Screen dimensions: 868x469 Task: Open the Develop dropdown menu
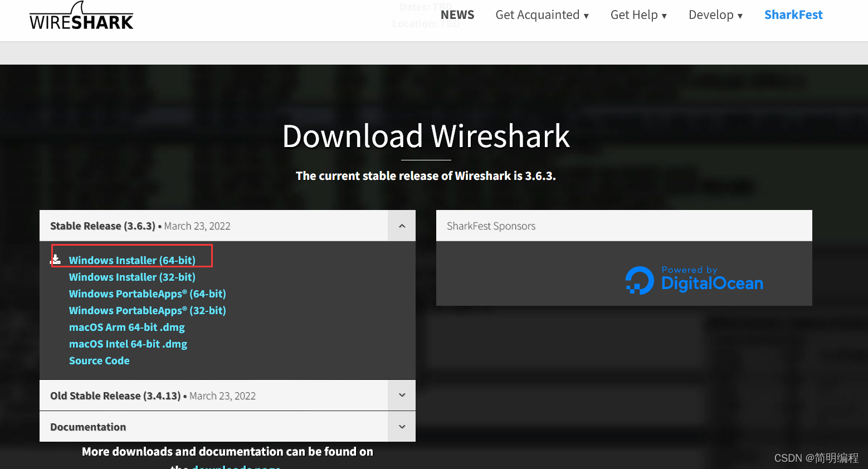pyautogui.click(x=715, y=15)
